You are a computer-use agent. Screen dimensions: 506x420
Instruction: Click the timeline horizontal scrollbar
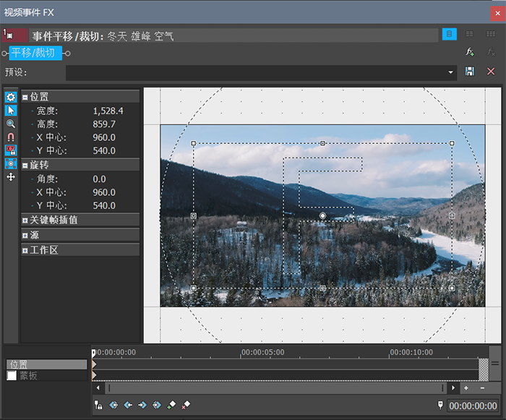coord(275,388)
